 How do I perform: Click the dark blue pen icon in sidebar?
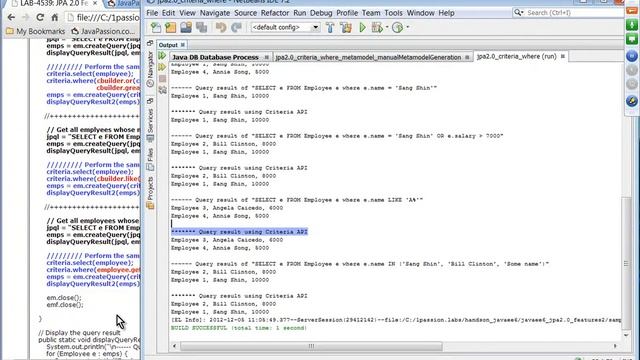[632, 100]
